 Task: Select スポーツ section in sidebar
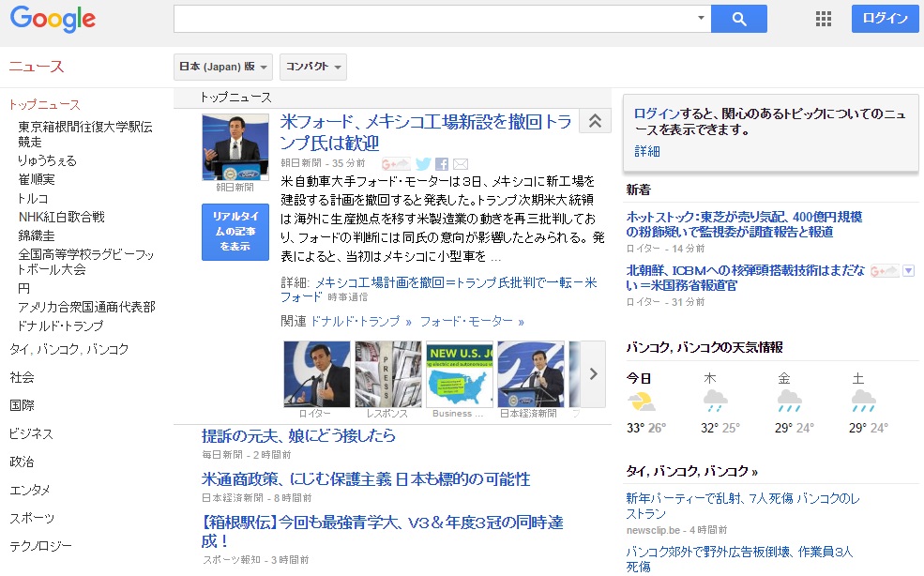pos(33,518)
